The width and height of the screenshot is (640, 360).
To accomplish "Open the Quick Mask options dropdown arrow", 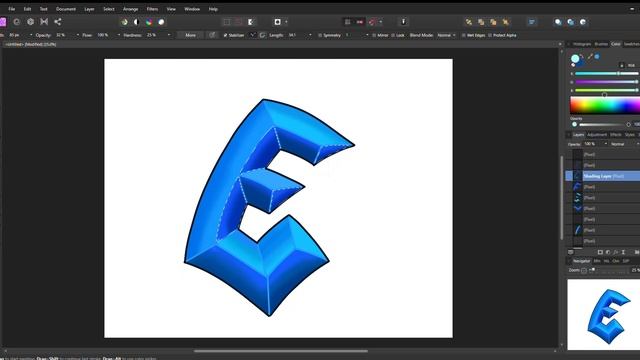I will 286,22.
